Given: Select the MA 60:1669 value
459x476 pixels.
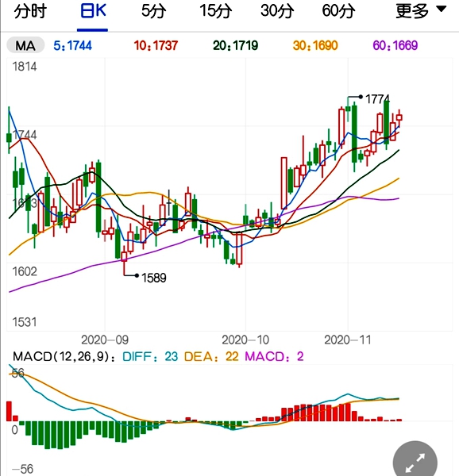Looking at the screenshot, I should point(395,46).
